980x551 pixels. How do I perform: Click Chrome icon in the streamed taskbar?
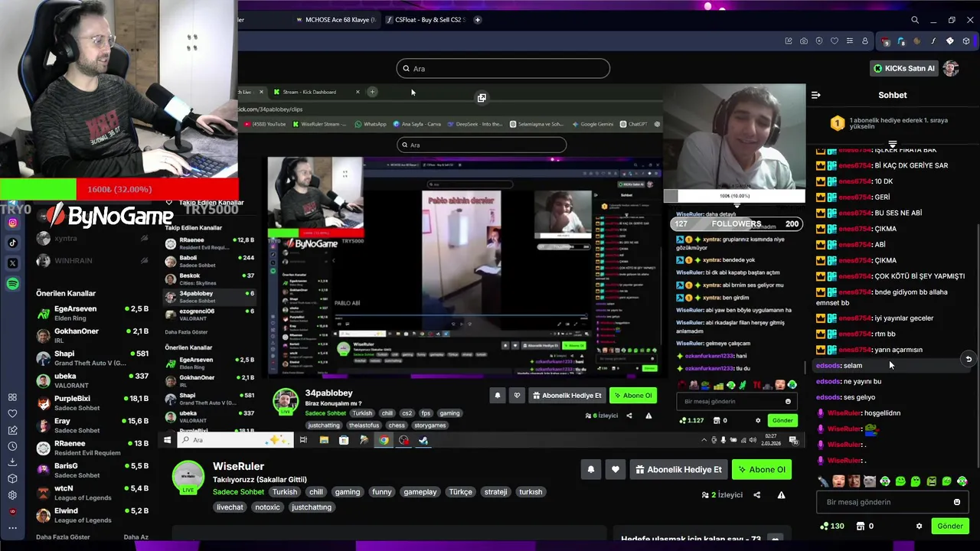tap(384, 440)
